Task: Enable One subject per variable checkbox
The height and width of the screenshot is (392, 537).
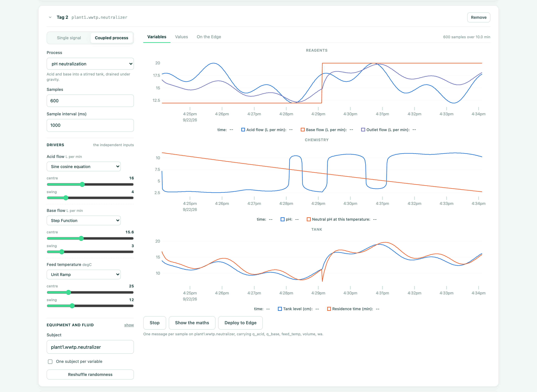Action: [50, 362]
